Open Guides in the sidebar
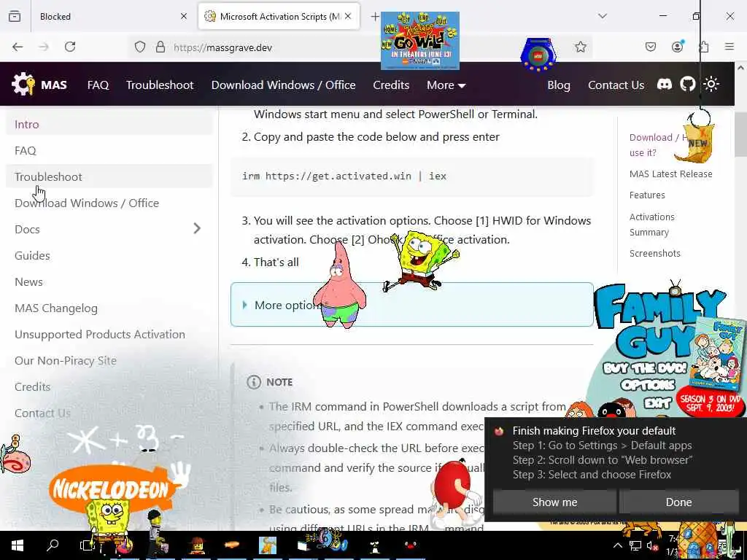 (109, 255)
